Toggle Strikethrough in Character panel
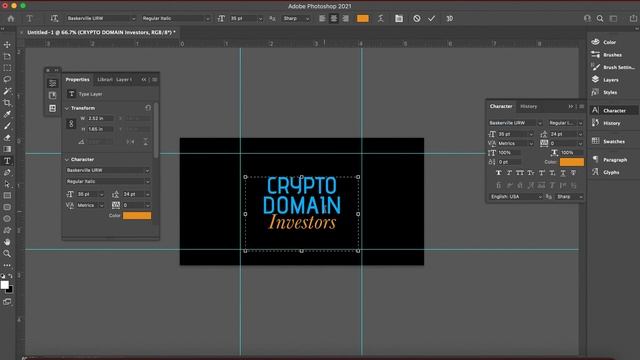This screenshot has width=640, height=360. [x=573, y=173]
